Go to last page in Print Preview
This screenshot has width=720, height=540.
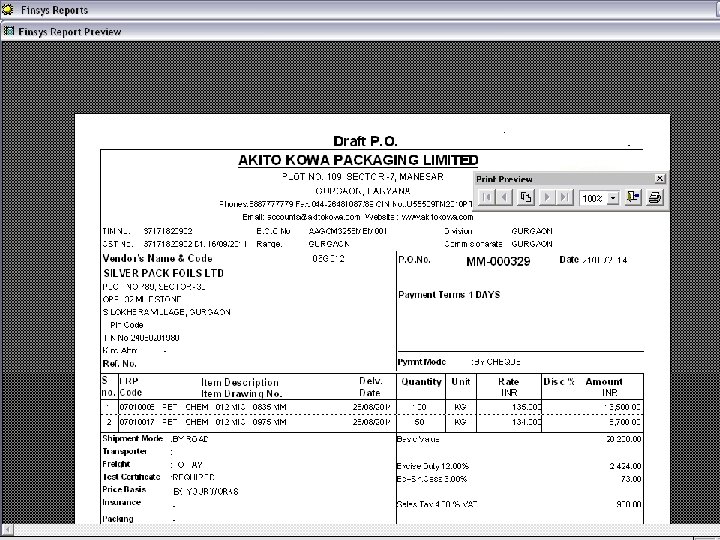[564, 197]
